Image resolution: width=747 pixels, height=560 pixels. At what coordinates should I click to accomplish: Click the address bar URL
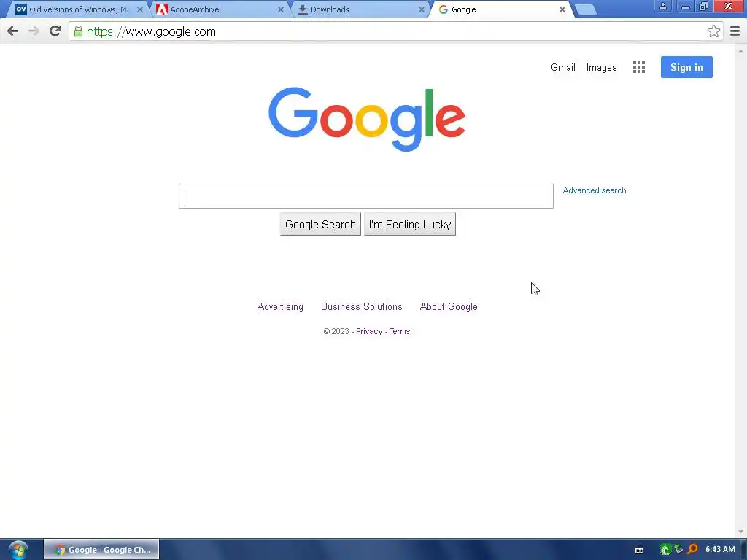point(151,31)
